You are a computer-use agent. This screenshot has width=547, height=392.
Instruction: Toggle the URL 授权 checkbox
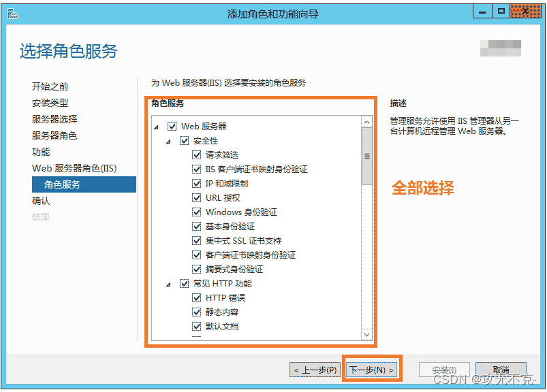[197, 197]
